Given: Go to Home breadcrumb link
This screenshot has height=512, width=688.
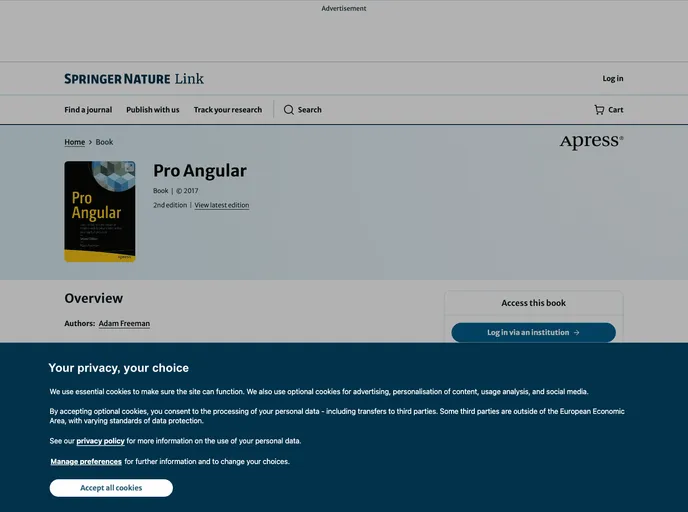Looking at the screenshot, I should (75, 142).
